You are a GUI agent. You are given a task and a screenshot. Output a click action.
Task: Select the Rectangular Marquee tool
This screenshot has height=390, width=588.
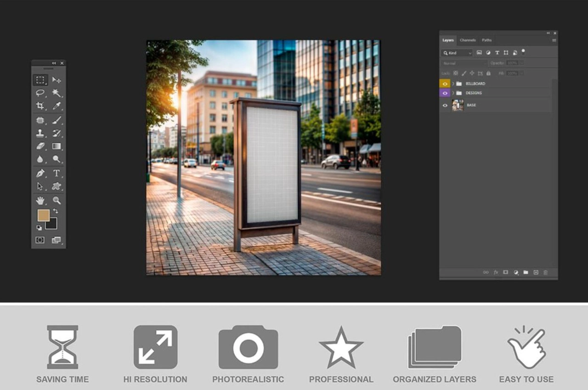pyautogui.click(x=40, y=80)
